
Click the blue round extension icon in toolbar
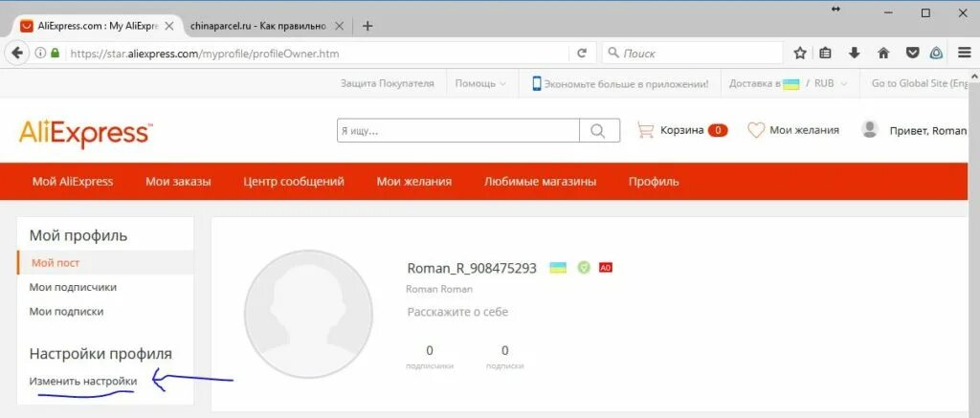(936, 54)
